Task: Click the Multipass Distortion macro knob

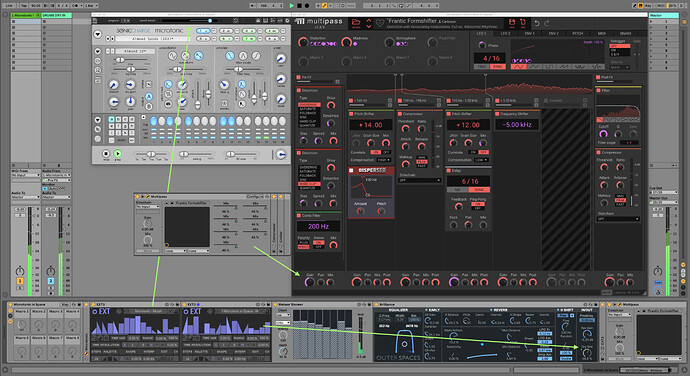Action: (x=303, y=42)
